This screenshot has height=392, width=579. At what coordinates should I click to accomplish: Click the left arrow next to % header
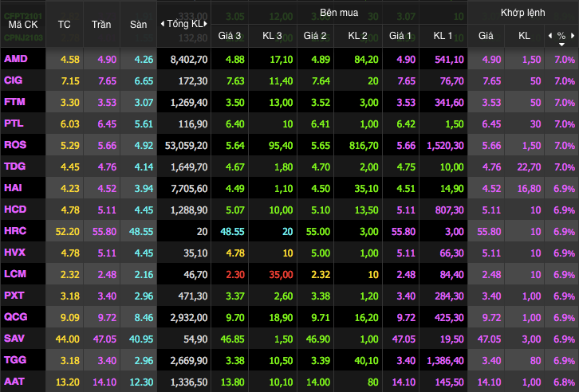(549, 36)
